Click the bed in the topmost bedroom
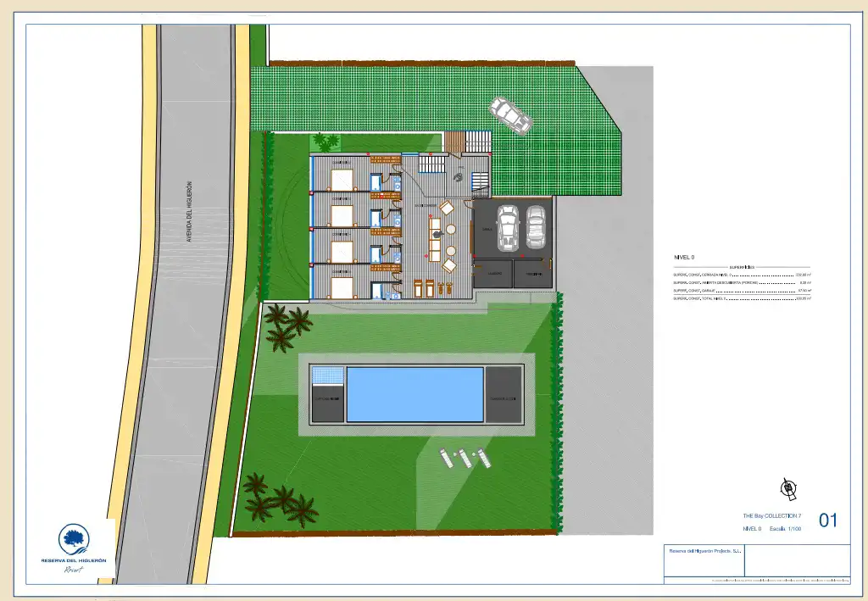Viewport: 868px width, 601px height. [x=342, y=179]
